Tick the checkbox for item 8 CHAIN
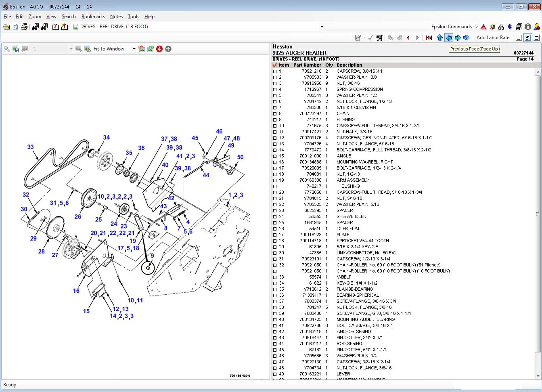 275,114
